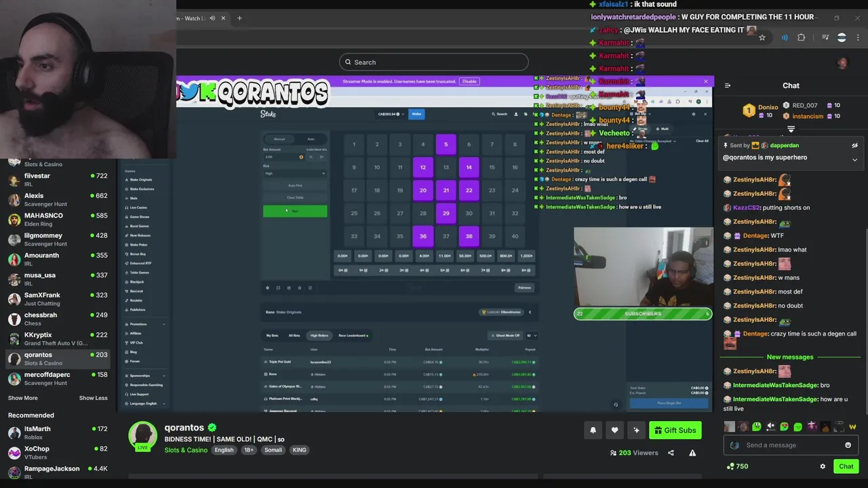Click the sparkle icon next to Gift Subs
This screenshot has height=488, width=868.
[636, 430]
